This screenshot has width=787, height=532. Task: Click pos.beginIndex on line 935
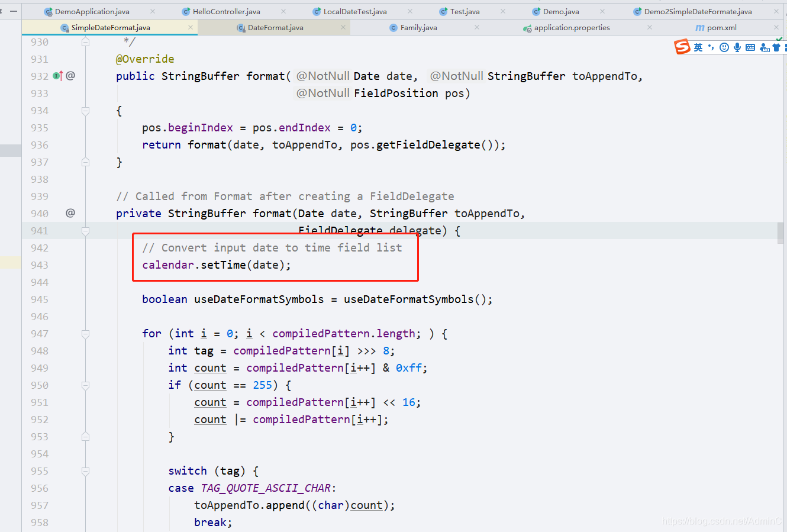188,127
